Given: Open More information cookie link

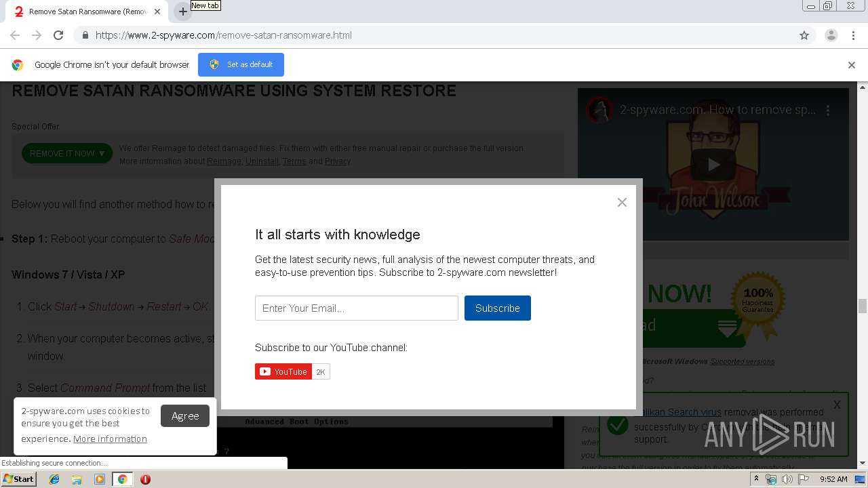Looking at the screenshot, I should pos(110,439).
